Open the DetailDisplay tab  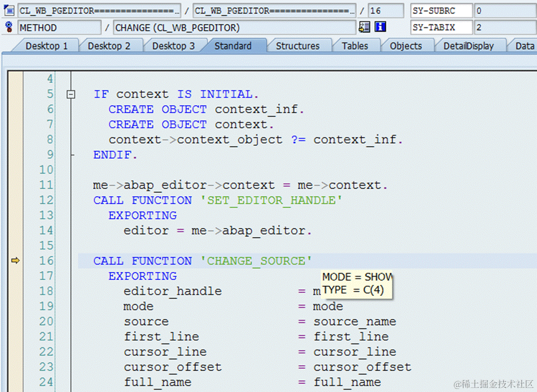click(x=469, y=46)
